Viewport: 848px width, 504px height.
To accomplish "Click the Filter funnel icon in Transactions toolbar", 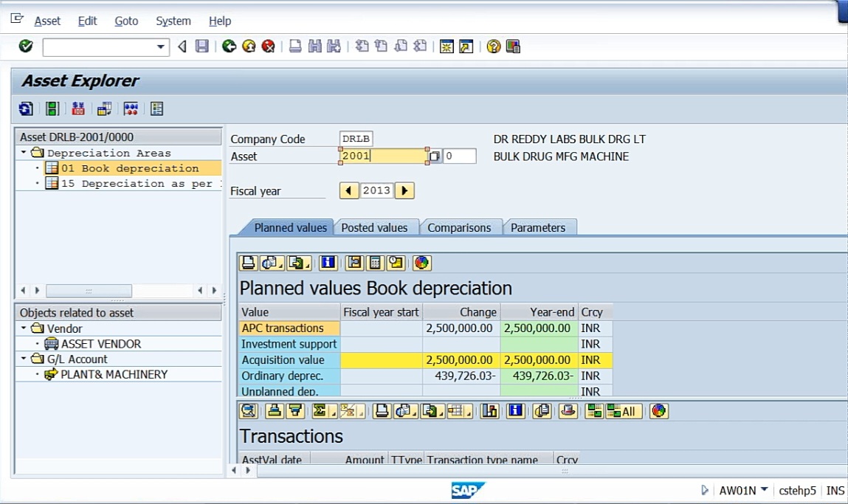I will [295, 411].
